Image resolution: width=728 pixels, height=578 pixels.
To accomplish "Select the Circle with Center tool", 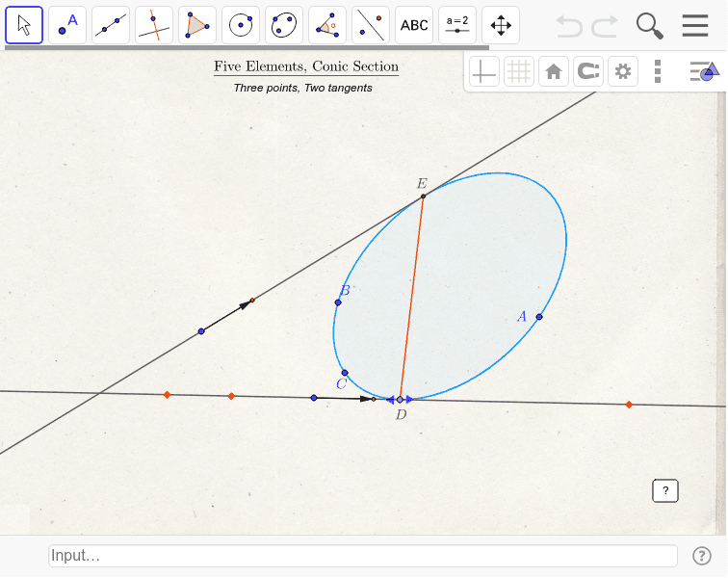I will coord(241,25).
